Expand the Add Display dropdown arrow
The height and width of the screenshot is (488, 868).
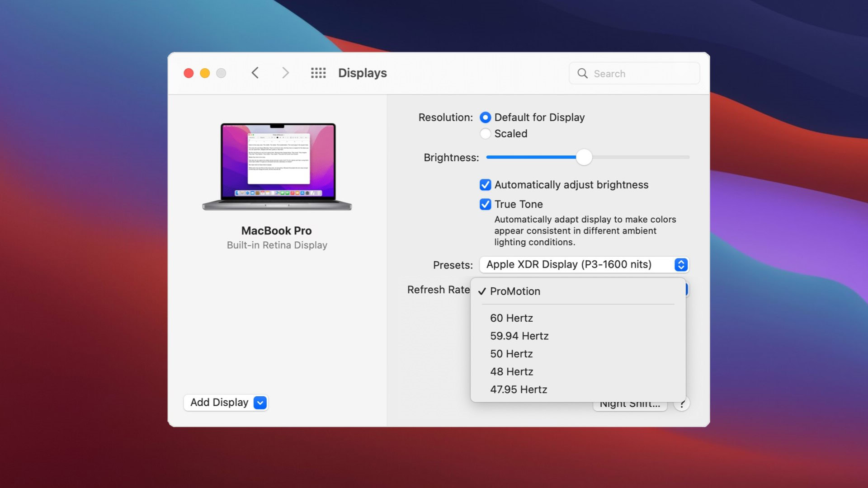click(260, 403)
